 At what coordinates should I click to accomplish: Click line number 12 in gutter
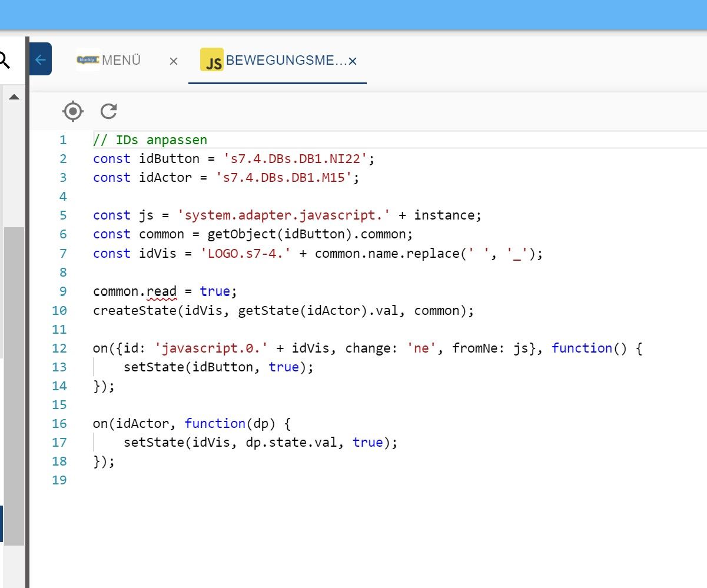(60, 348)
